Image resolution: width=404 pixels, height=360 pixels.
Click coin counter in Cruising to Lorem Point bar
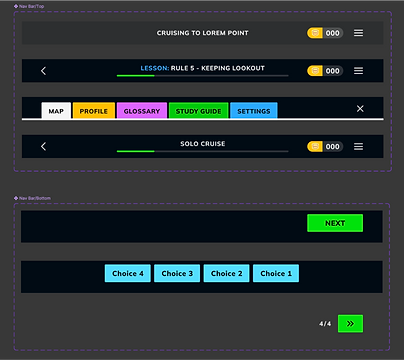tap(325, 33)
